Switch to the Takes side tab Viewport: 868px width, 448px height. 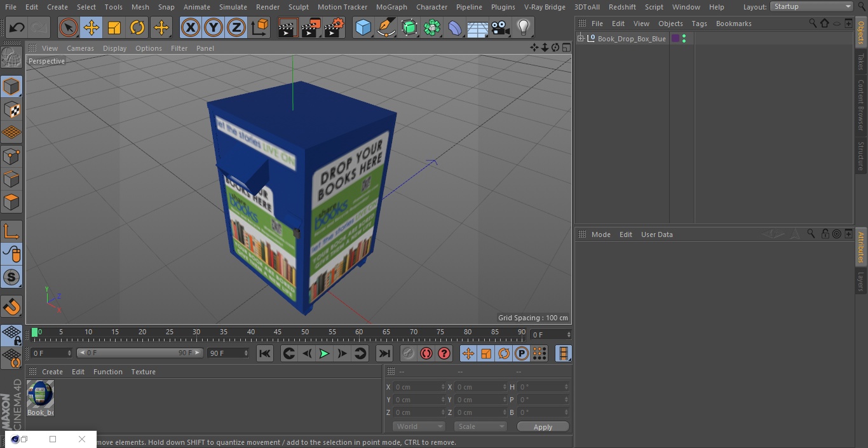(x=861, y=62)
